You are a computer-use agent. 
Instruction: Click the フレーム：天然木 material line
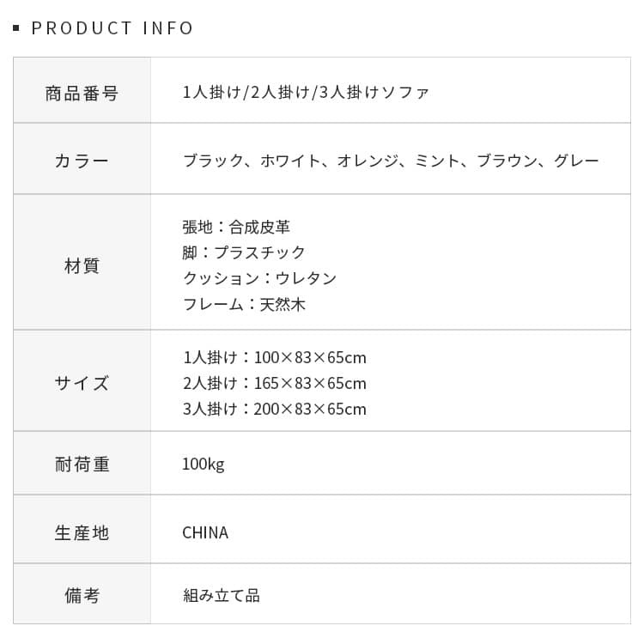tap(244, 304)
